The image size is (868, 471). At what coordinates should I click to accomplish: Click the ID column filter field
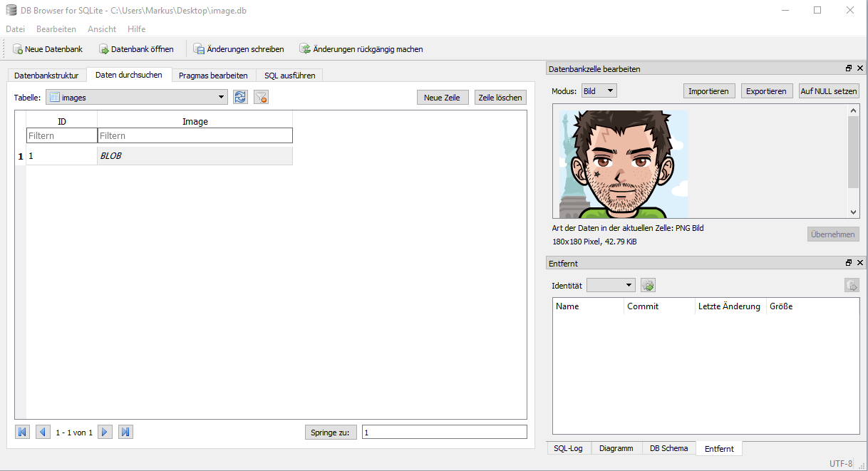pyautogui.click(x=61, y=135)
